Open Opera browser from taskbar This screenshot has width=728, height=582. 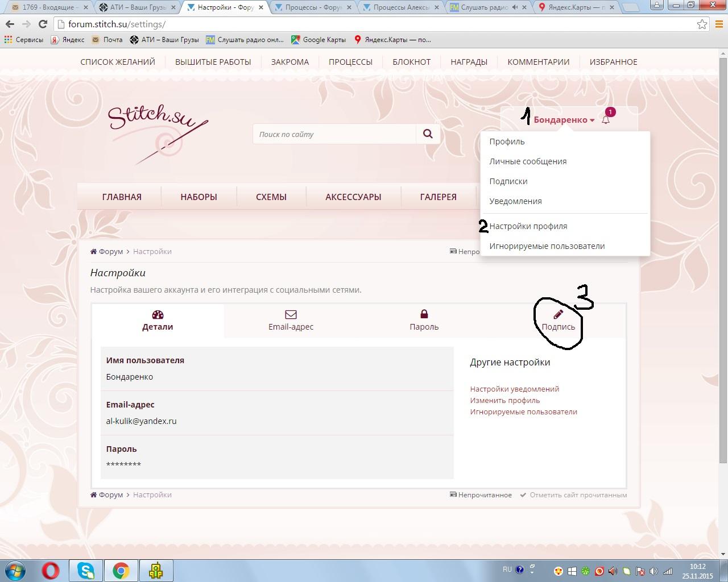(51, 570)
